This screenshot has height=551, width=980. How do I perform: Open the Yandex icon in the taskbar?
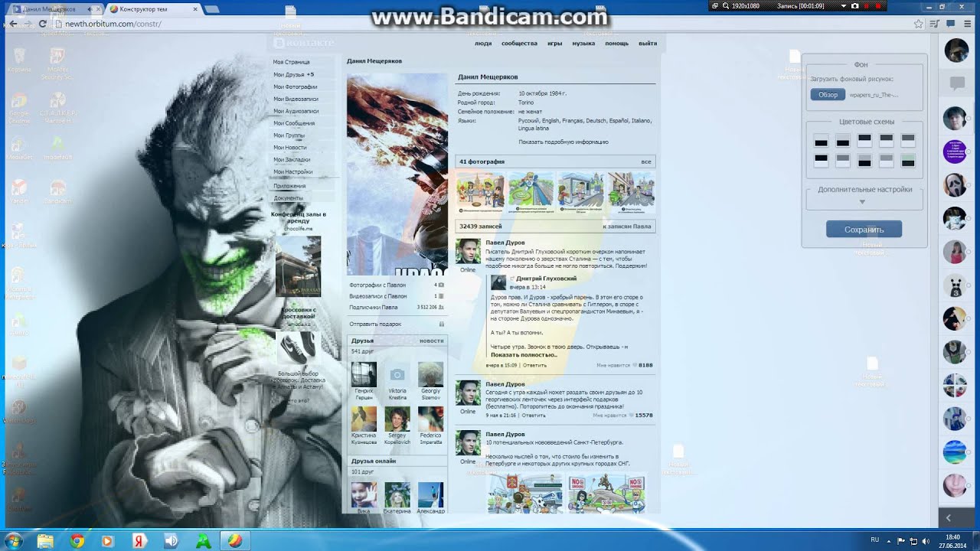coord(139,541)
